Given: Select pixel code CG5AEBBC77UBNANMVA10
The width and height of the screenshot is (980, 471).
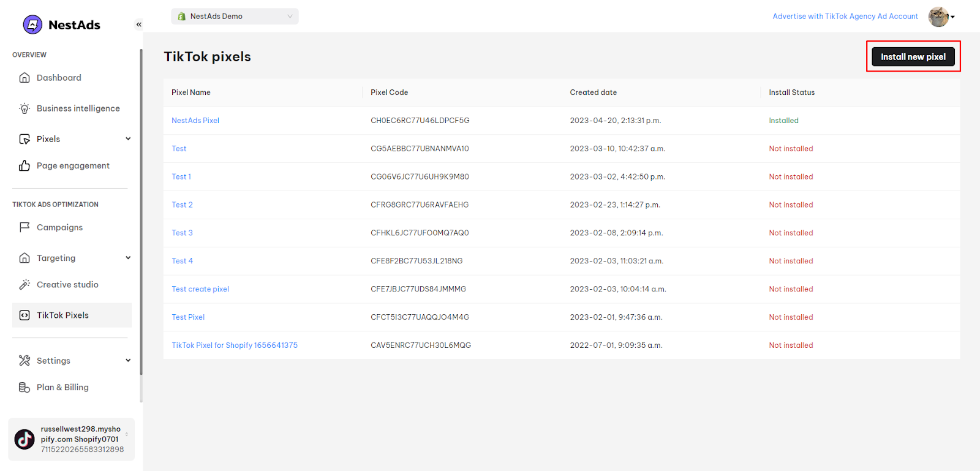Looking at the screenshot, I should [x=420, y=149].
